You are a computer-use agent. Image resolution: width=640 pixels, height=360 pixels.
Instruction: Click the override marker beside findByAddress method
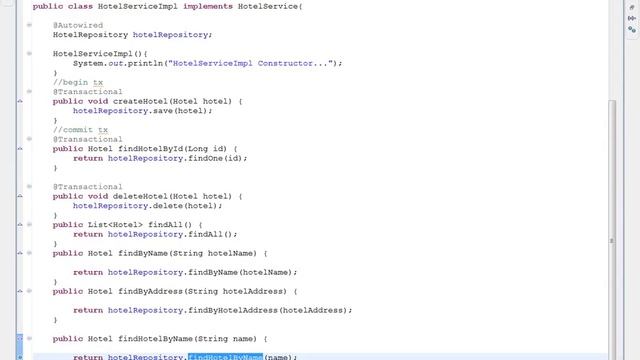point(20,291)
